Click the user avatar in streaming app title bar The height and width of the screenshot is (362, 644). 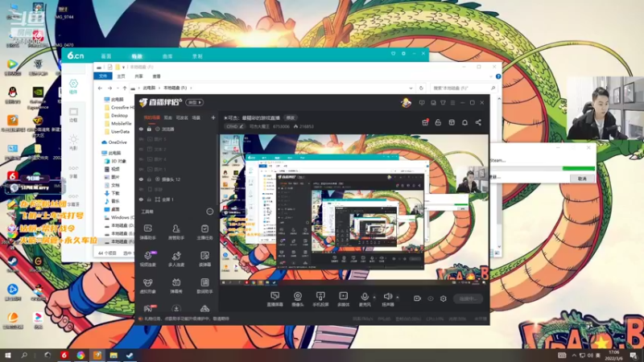[406, 103]
